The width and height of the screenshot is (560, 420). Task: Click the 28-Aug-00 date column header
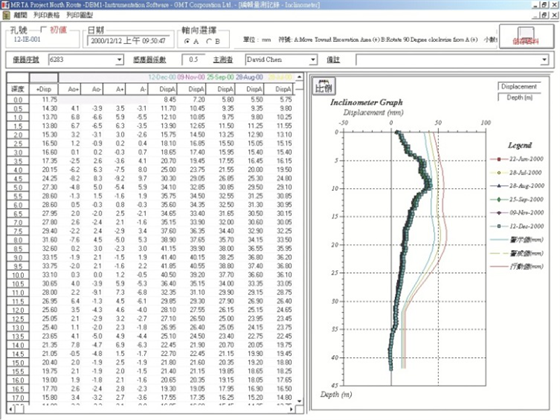click(249, 77)
